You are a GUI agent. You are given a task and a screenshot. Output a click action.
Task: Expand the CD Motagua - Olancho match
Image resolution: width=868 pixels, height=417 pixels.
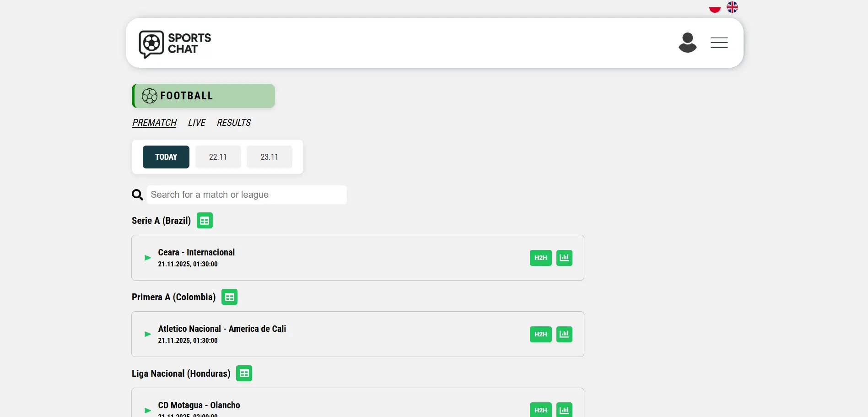pos(148,410)
